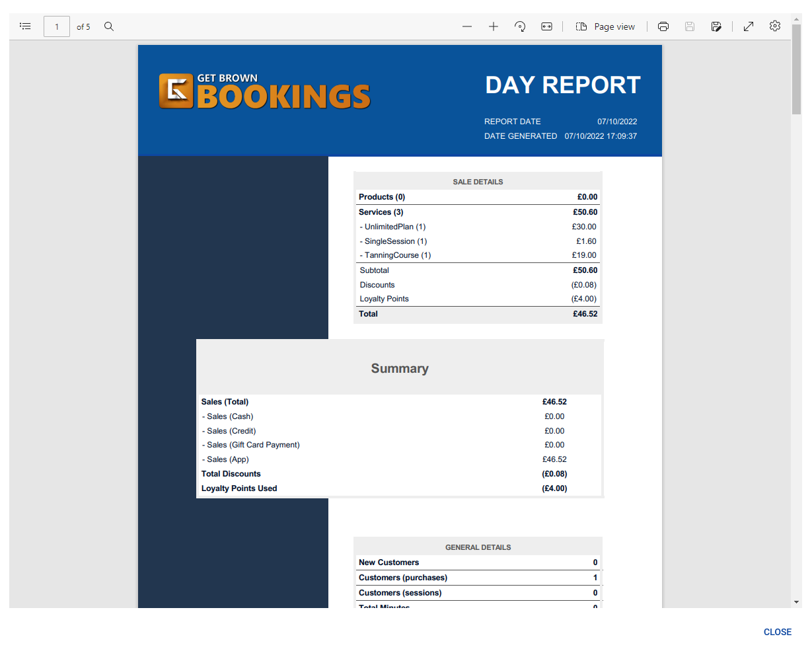Click the SALE DETAILS table header
The height and width of the screenshot is (653, 812).
(478, 182)
